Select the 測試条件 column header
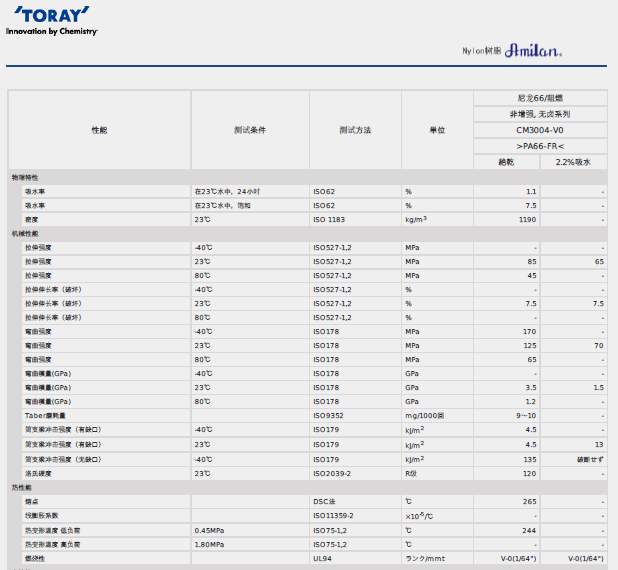The height and width of the screenshot is (570, 618). click(250, 130)
